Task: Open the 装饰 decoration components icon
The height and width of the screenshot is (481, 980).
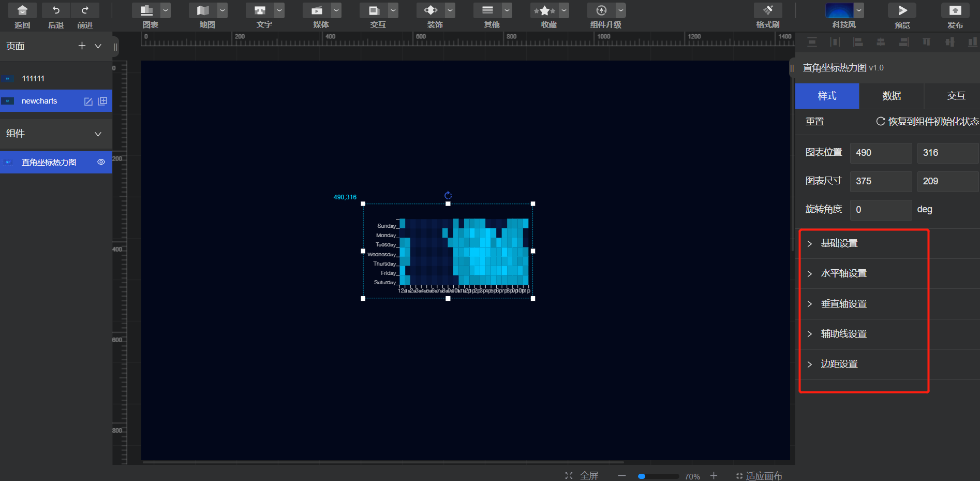Action: [x=431, y=10]
